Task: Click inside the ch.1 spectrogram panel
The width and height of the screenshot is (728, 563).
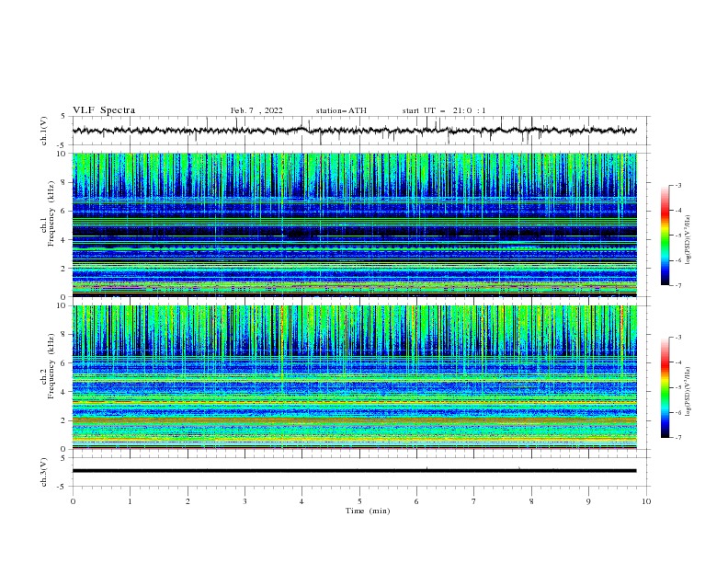Action: pos(354,224)
